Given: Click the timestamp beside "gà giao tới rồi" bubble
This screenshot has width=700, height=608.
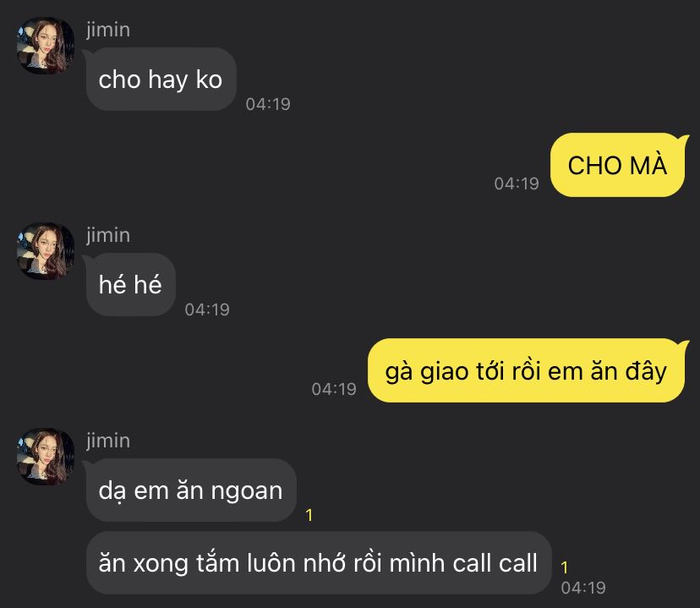Looking at the screenshot, I should point(334,389).
